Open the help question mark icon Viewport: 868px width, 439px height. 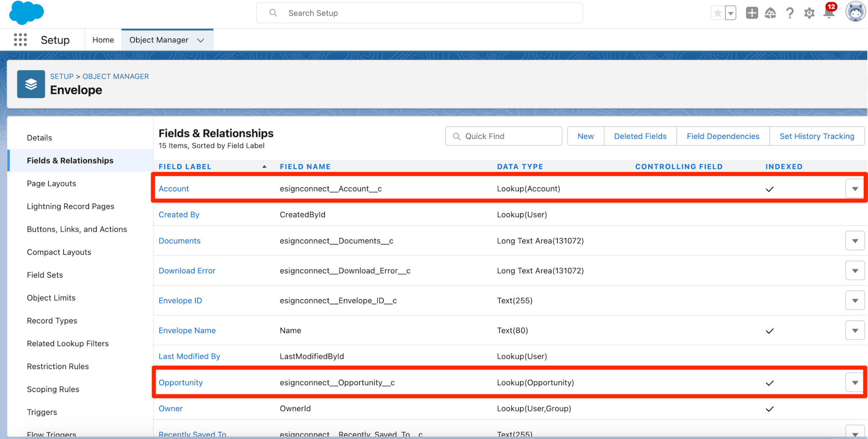coord(790,13)
